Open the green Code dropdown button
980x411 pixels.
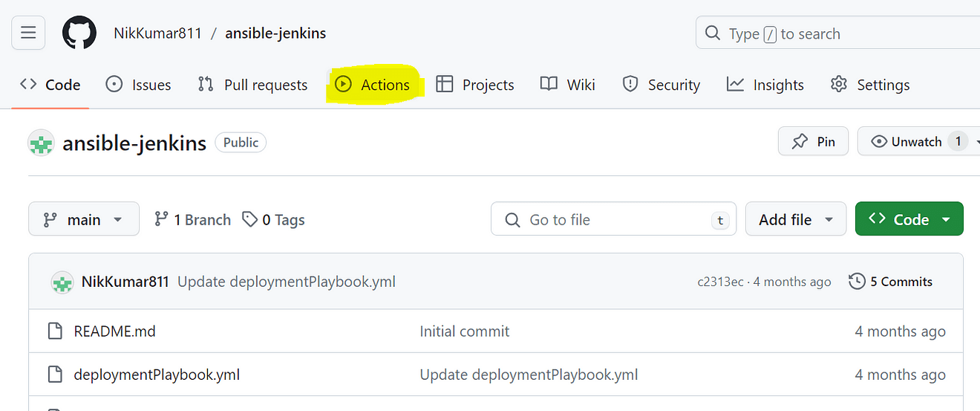tap(909, 219)
